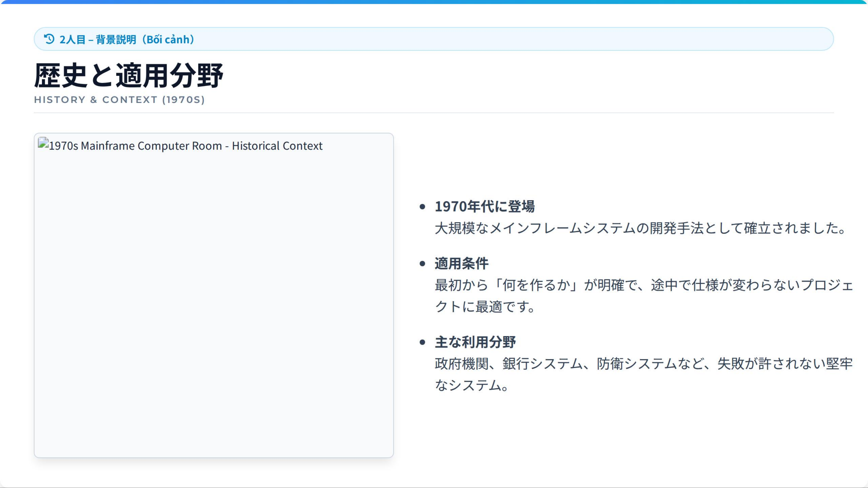The height and width of the screenshot is (488, 868).
Task: Click the blue gradient bar at top
Action: point(434,2)
